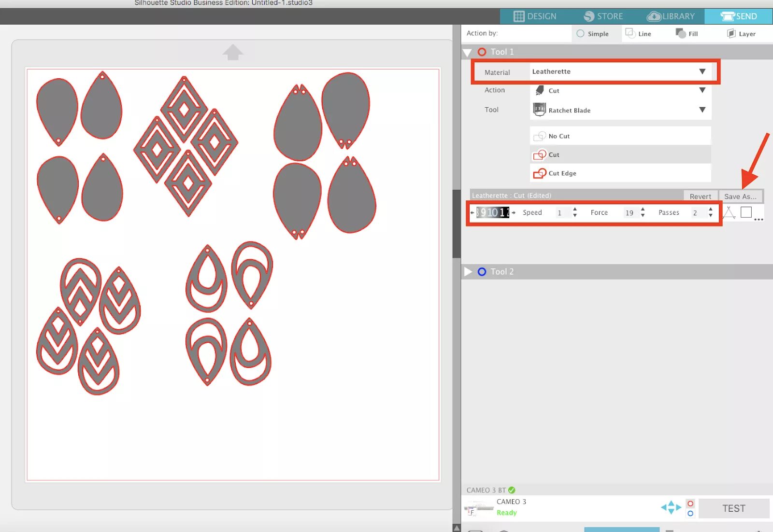Select the diamond earring cluster design
The height and width of the screenshot is (532, 773).
click(186, 146)
